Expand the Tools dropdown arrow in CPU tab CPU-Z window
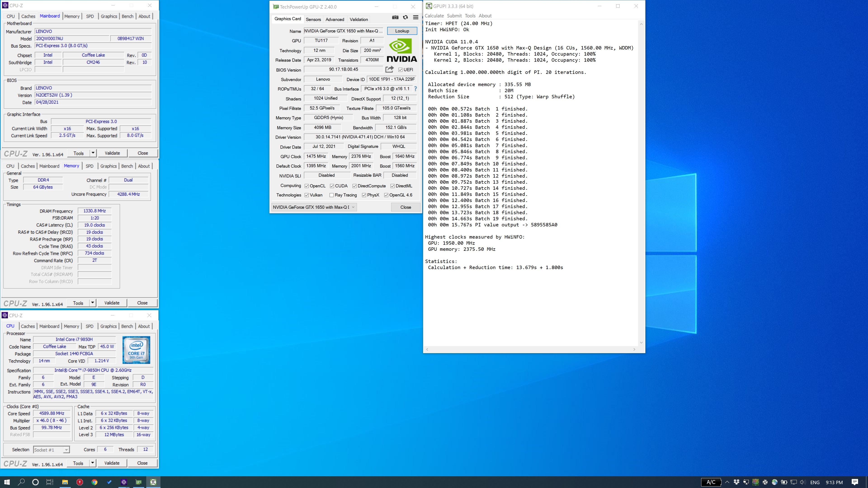868x488 pixels. pos(93,463)
